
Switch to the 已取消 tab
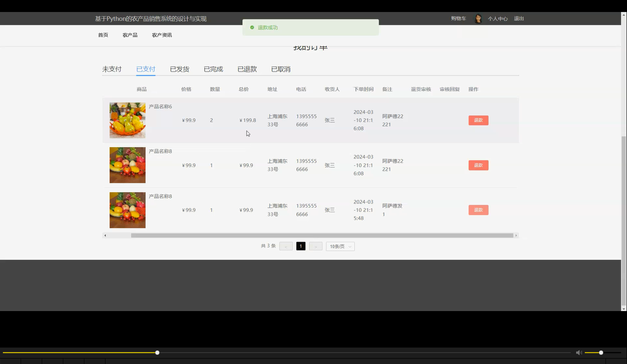point(280,69)
